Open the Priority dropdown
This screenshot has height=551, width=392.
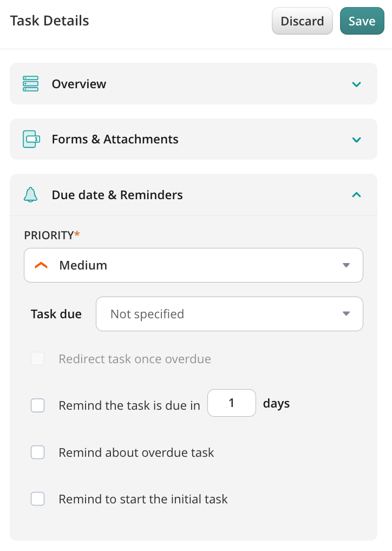[x=193, y=265]
